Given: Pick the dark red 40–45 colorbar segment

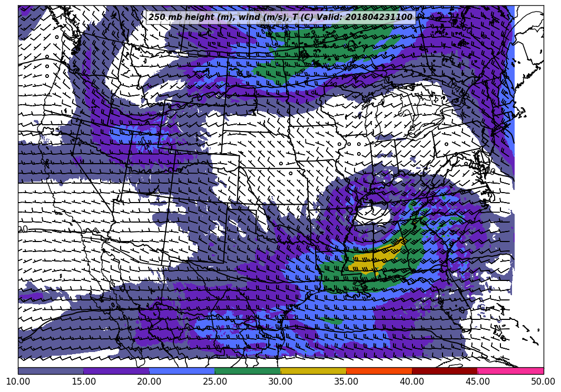Looking at the screenshot, I should (x=445, y=371).
